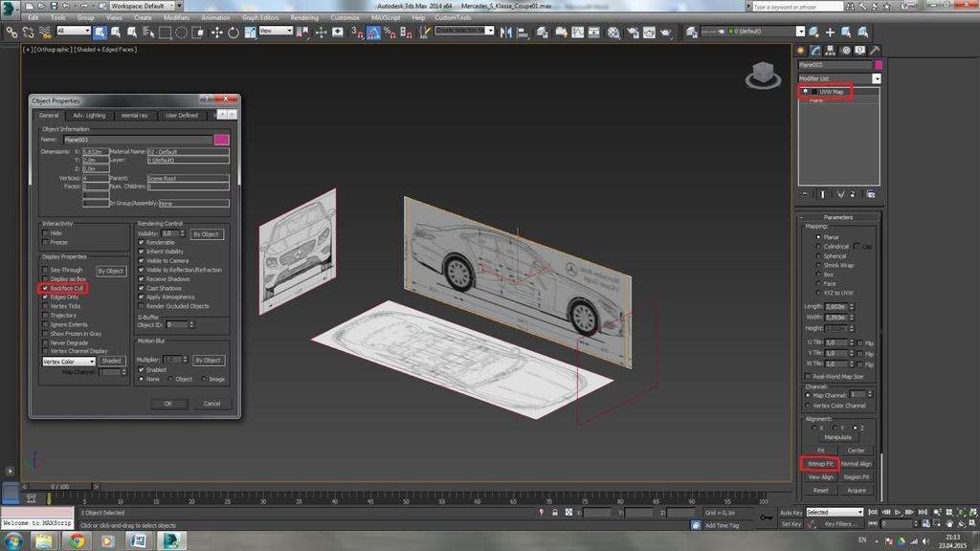
Task: Click the time slider 0 / 100
Action: [x=60, y=486]
